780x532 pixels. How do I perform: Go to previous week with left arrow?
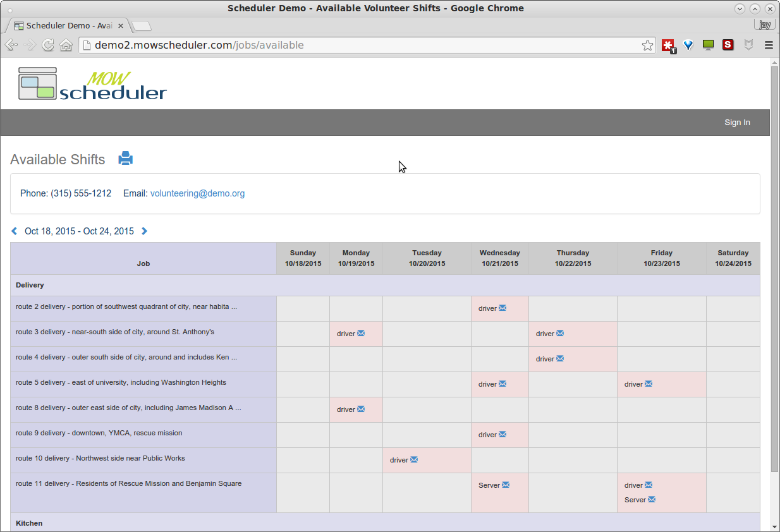[x=15, y=231]
